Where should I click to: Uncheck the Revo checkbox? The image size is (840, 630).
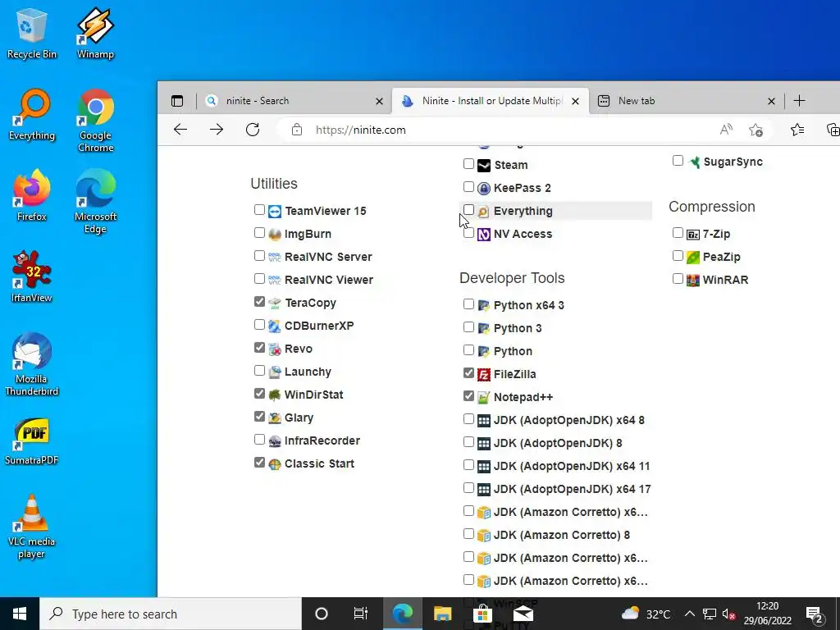click(x=259, y=348)
